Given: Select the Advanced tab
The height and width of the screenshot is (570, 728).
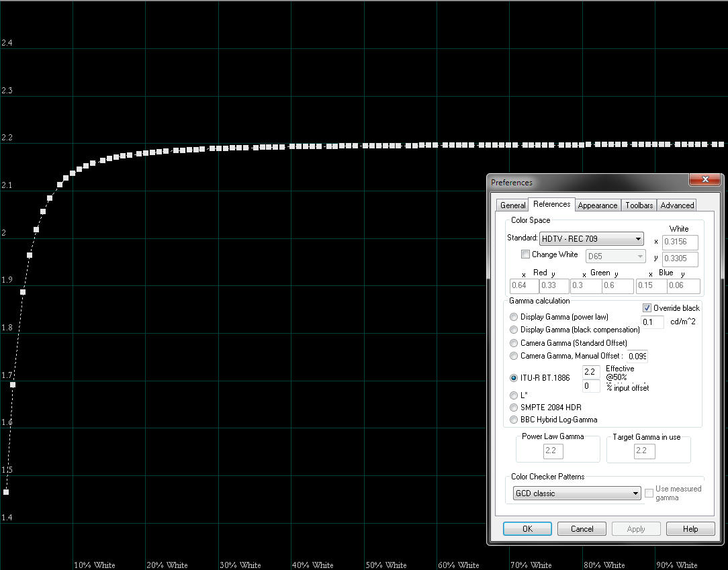Looking at the screenshot, I should (676, 205).
